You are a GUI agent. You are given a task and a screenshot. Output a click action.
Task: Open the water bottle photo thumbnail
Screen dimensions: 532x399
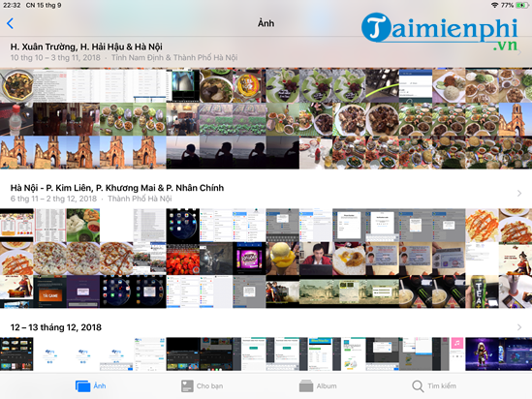16,119
